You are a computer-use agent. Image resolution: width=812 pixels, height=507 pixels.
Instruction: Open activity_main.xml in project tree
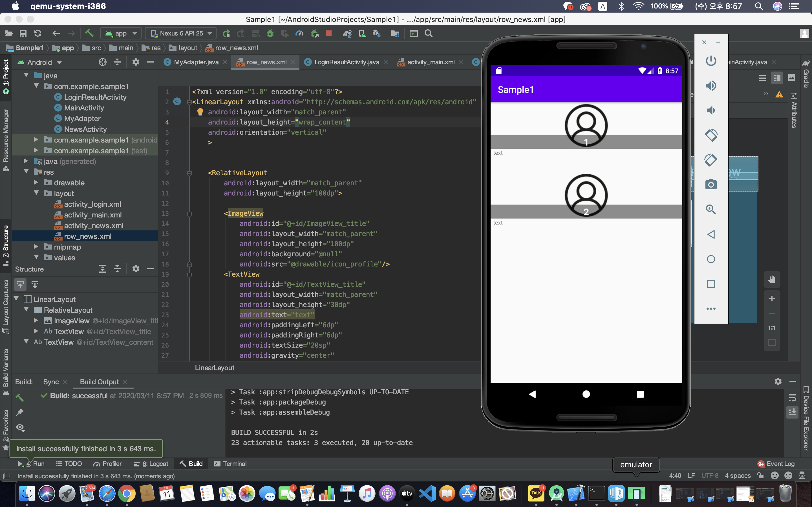[x=92, y=215]
